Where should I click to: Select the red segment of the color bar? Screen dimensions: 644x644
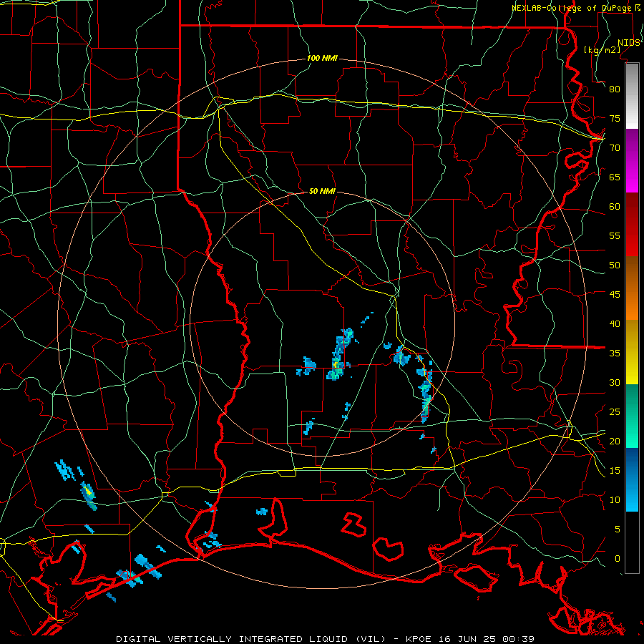(x=632, y=225)
